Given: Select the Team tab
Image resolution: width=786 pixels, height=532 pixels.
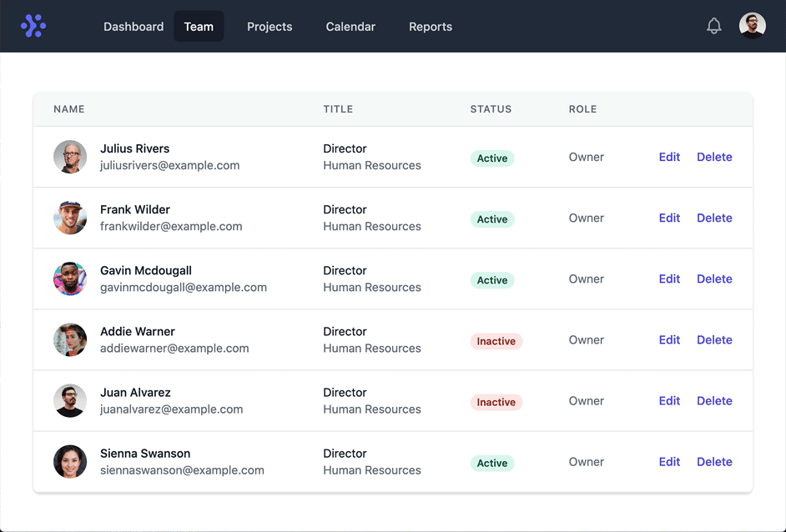Looking at the screenshot, I should [x=199, y=27].
